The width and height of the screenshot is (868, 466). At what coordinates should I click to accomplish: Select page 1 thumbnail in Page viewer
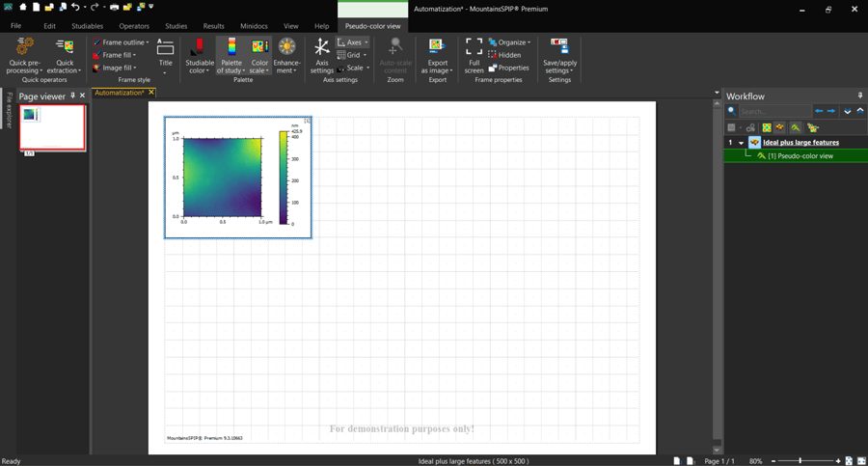tap(53, 127)
